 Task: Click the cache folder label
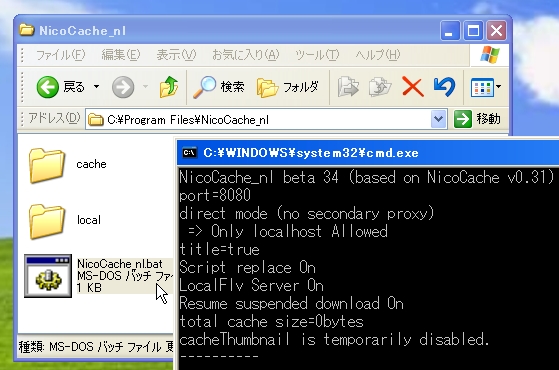[91, 164]
